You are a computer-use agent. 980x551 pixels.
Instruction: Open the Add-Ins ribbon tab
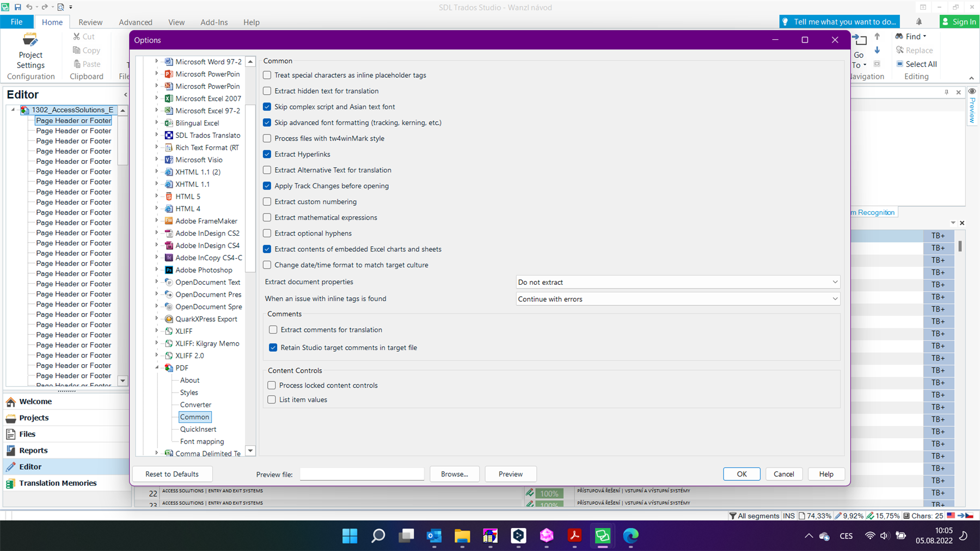214,22
